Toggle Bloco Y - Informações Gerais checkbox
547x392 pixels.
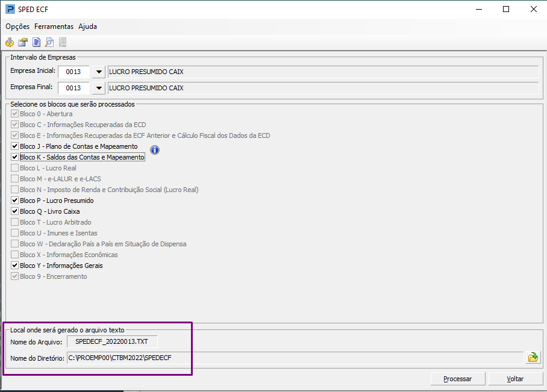tap(14, 265)
